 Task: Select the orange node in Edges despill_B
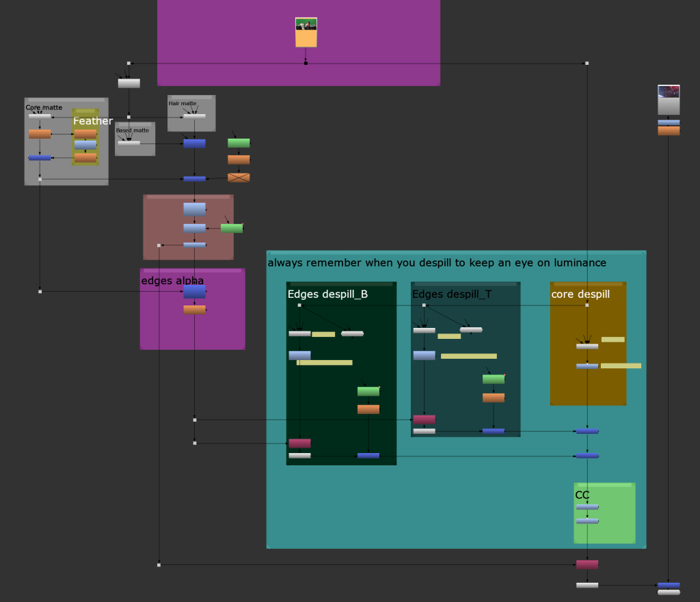pos(368,409)
